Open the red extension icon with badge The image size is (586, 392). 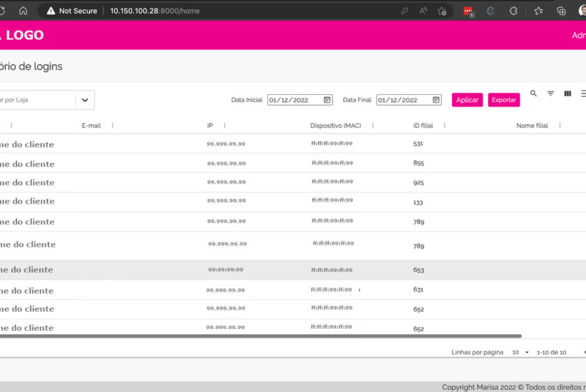pyautogui.click(x=468, y=11)
